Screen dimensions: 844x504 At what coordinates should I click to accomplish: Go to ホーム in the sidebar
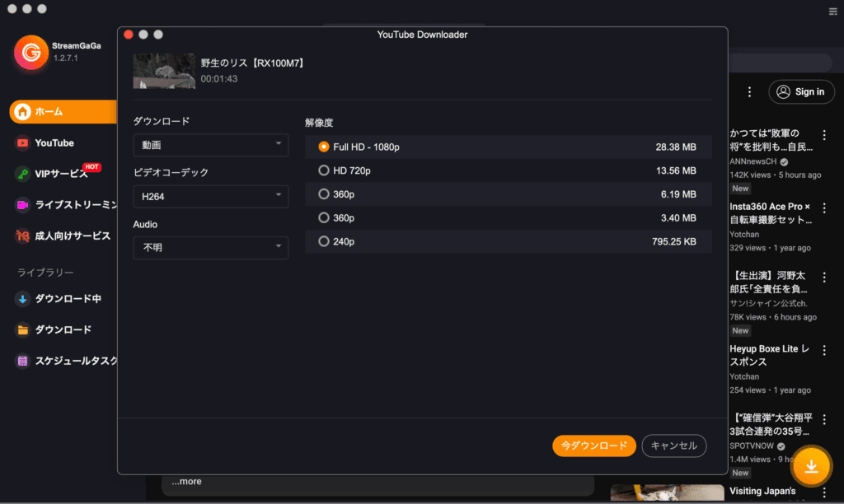tap(63, 111)
